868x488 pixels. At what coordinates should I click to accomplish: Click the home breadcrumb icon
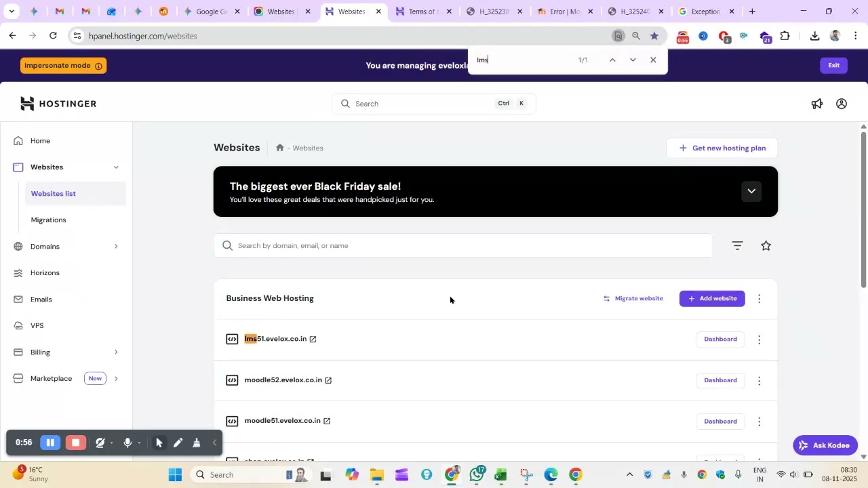pos(279,148)
